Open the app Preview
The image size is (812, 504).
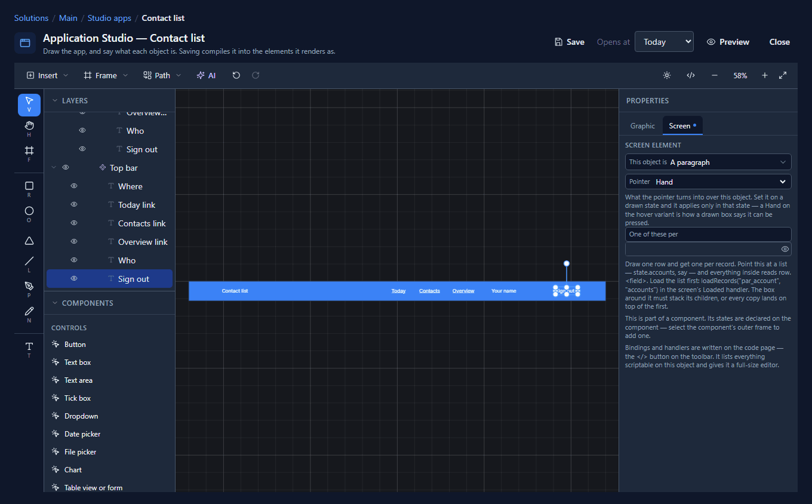(728, 42)
